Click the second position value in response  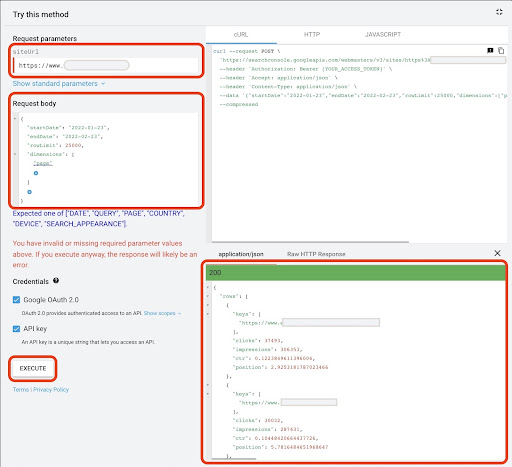pos(299,447)
